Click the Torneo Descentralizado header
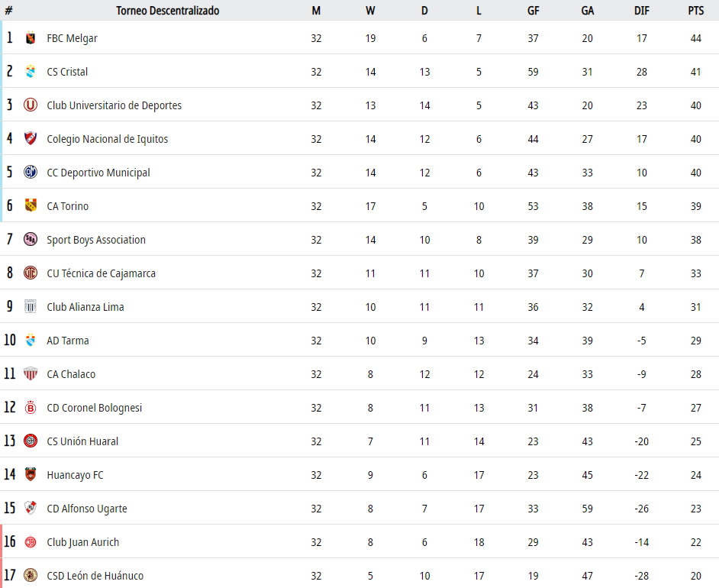Screen dimensions: 719x588 tap(167, 11)
